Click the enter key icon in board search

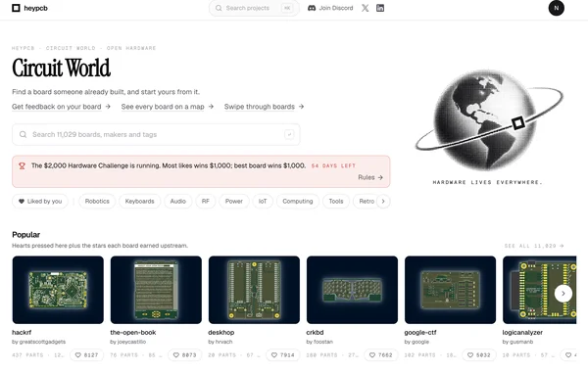click(x=289, y=134)
